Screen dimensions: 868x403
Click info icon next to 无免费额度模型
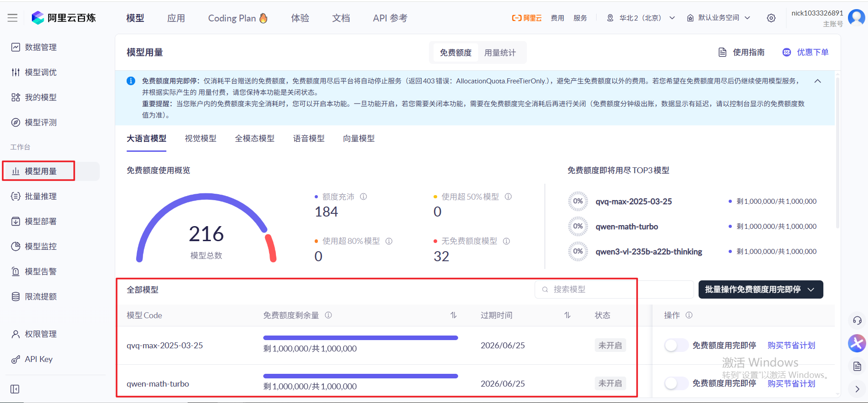tap(506, 241)
